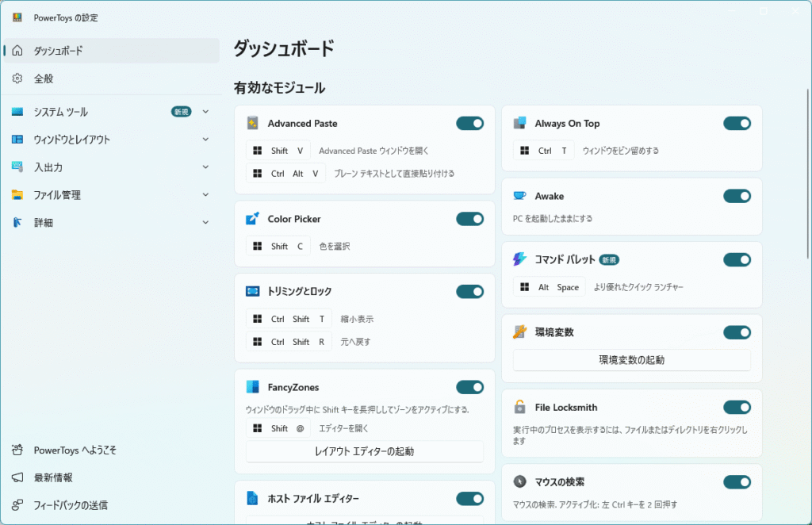Viewport: 812px width, 525px height.
Task: Click the フィードバックの送信 icon
Action: pyautogui.click(x=17, y=504)
